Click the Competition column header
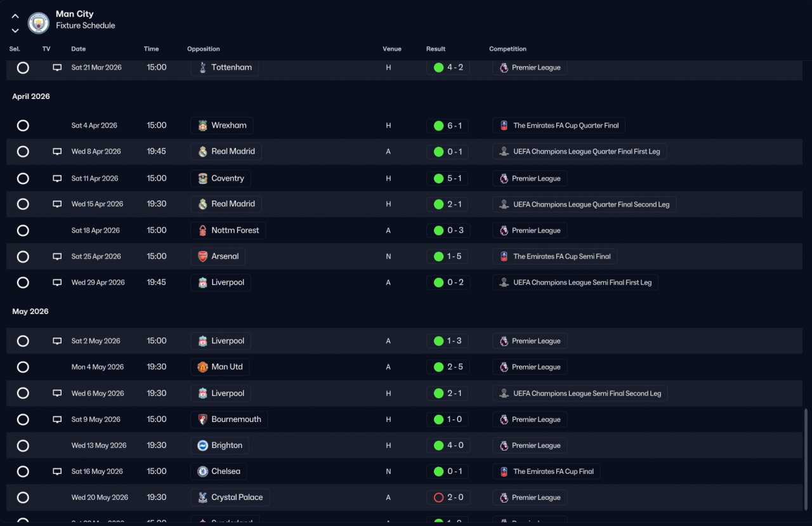 click(x=507, y=49)
